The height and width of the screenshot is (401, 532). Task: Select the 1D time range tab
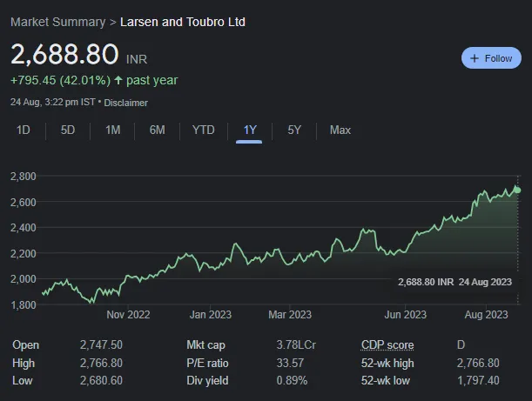(24, 130)
